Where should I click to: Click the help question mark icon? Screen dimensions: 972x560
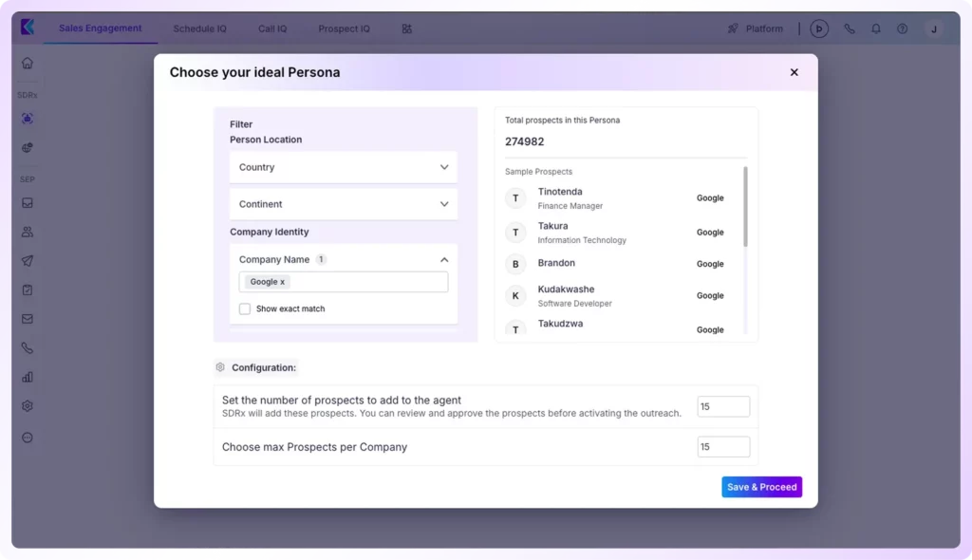point(902,28)
